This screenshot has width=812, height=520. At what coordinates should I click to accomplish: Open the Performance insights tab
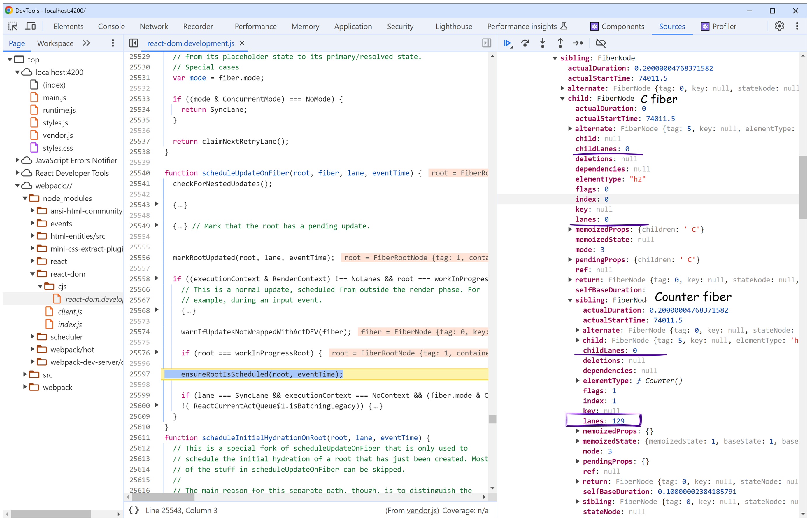527,26
